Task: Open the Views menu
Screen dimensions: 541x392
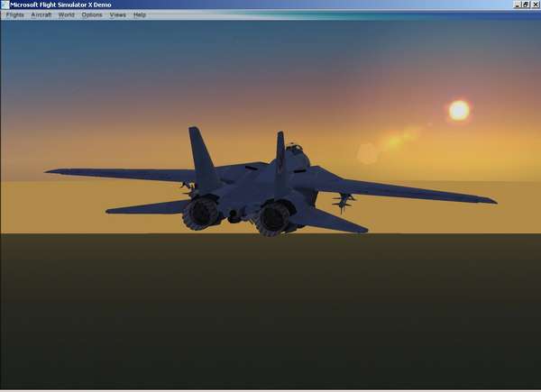Action: [117, 14]
